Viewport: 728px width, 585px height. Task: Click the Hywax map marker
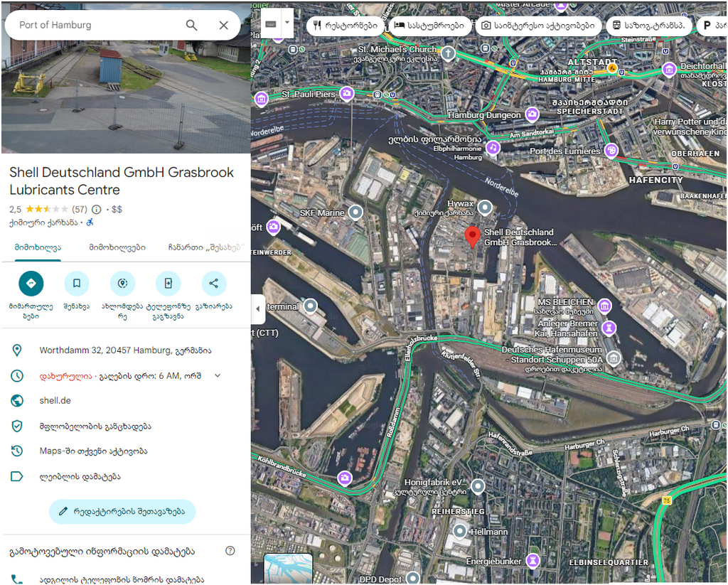(x=485, y=208)
